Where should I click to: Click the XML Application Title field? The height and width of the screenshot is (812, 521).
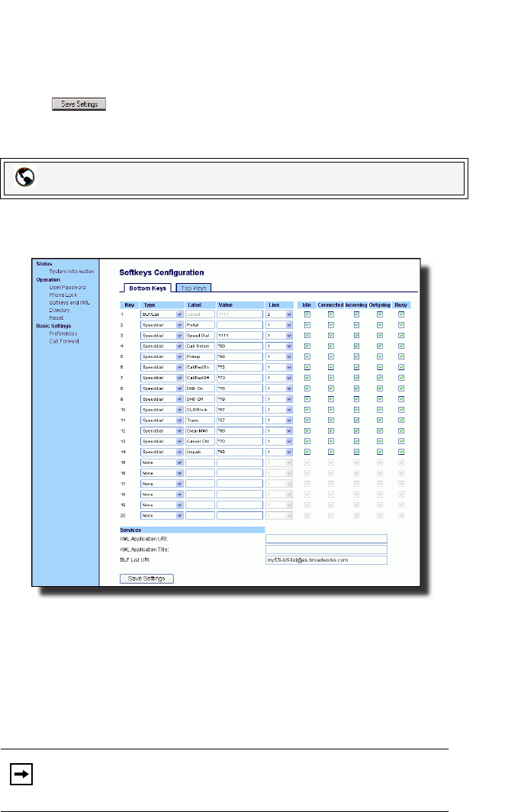pos(326,549)
